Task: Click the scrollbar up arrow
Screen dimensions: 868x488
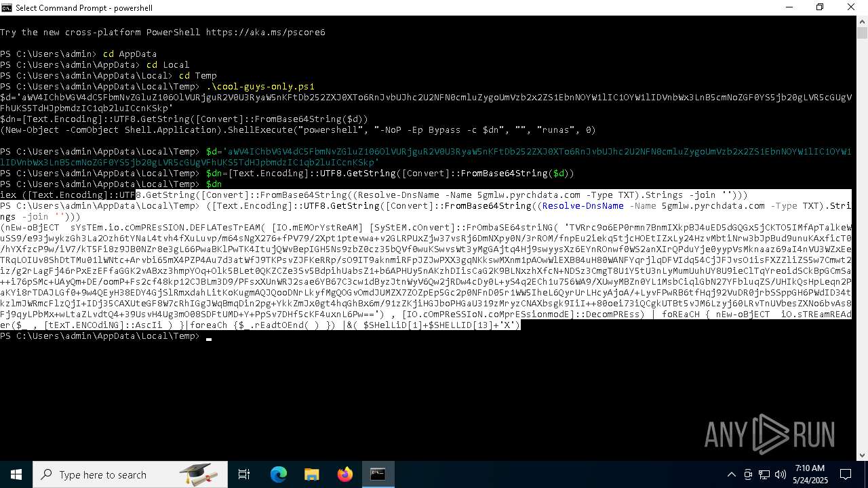Action: pos(862,21)
